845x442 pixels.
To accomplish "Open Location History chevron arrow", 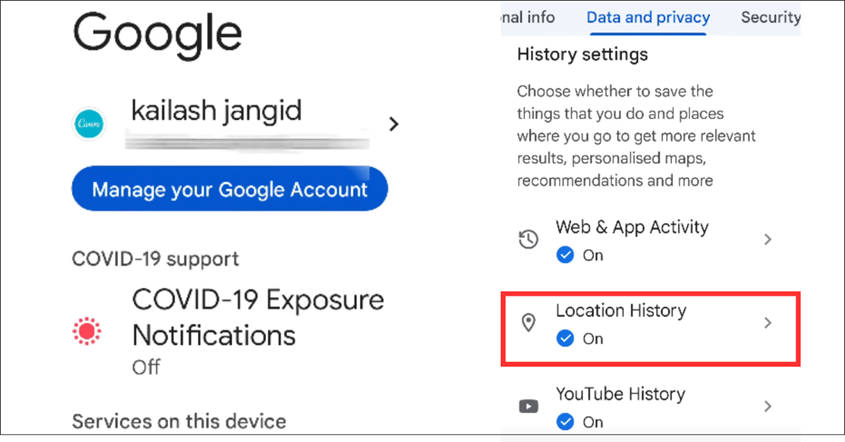I will pyautogui.click(x=768, y=323).
